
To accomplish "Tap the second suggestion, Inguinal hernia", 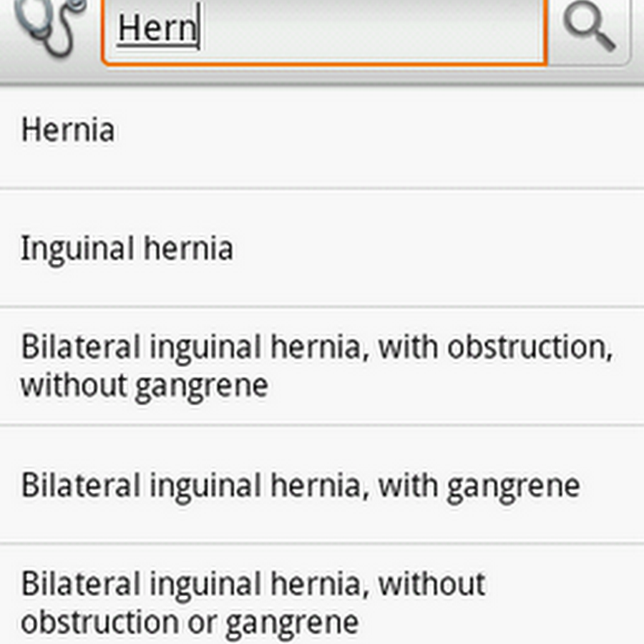I will click(x=322, y=249).
